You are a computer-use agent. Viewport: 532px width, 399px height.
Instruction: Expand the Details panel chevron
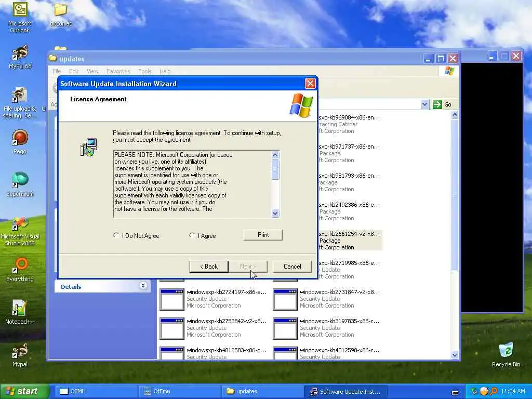coord(143,286)
